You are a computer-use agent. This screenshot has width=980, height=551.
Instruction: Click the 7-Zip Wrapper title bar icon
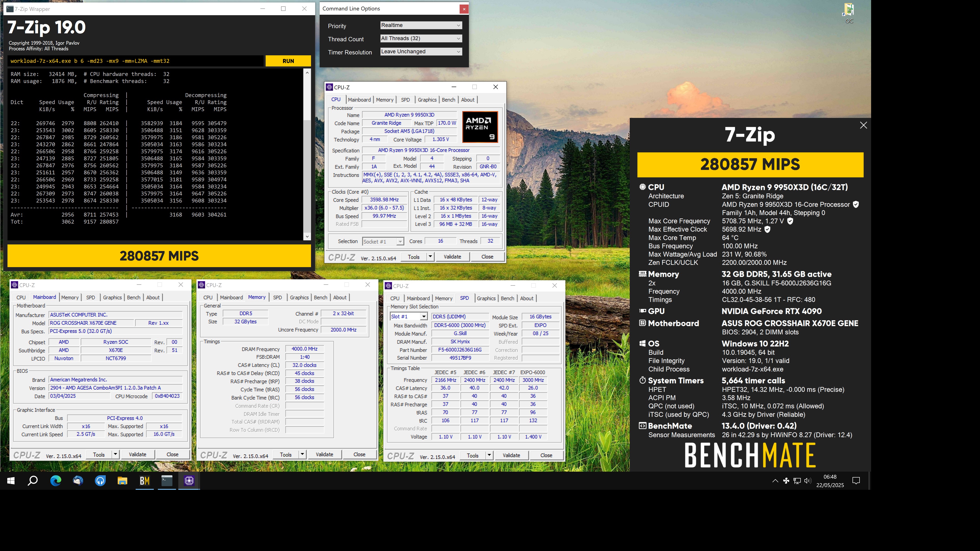tap(10, 9)
